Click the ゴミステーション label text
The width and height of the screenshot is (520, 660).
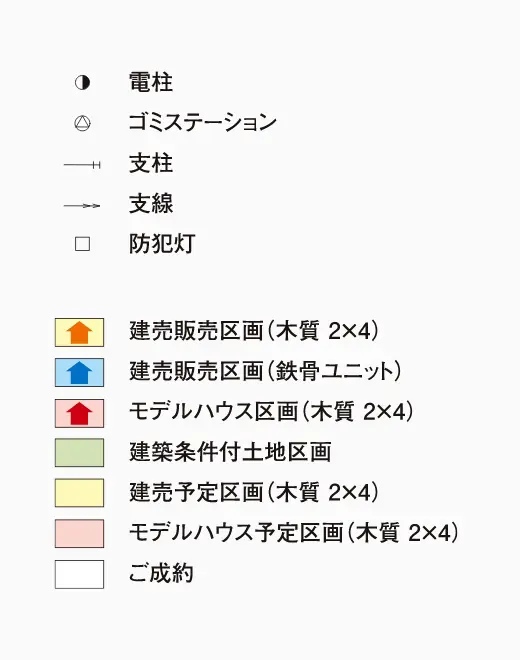point(203,122)
